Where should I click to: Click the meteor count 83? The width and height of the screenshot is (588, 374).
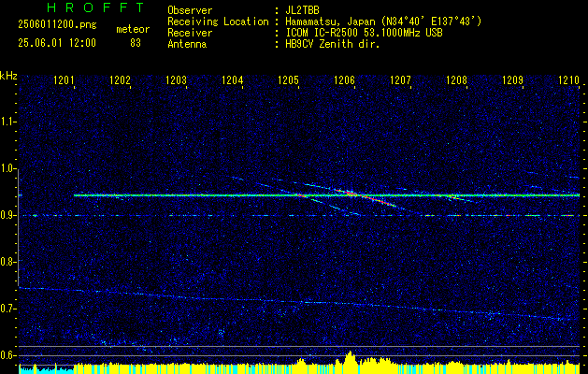136,43
